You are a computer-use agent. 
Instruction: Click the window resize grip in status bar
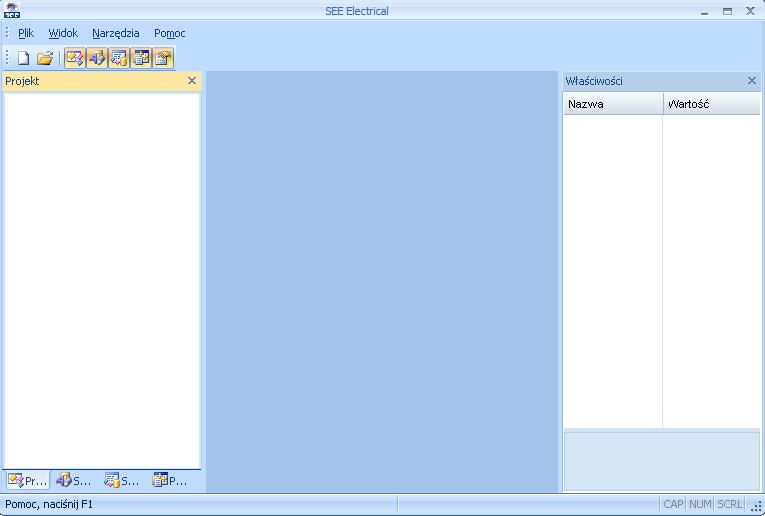(x=756, y=507)
